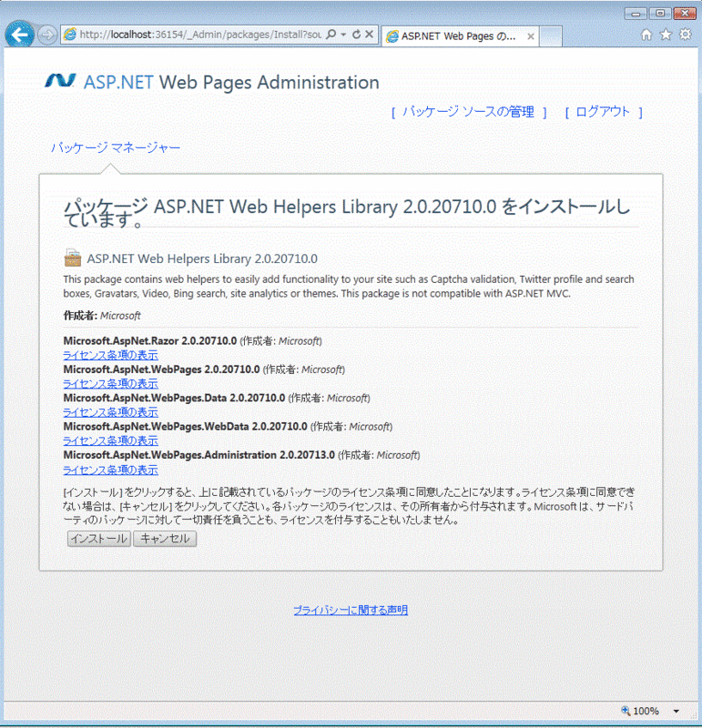
Task: Open the address bar dropdown arrow
Action: (x=343, y=35)
